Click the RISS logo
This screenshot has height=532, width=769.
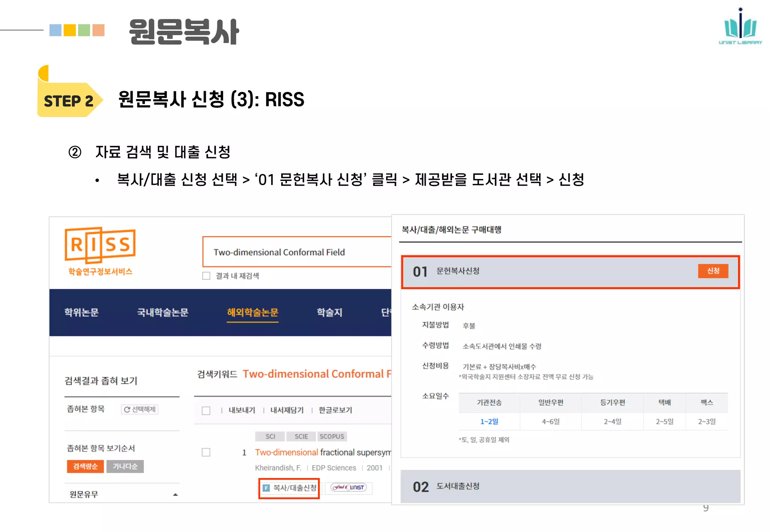click(100, 245)
